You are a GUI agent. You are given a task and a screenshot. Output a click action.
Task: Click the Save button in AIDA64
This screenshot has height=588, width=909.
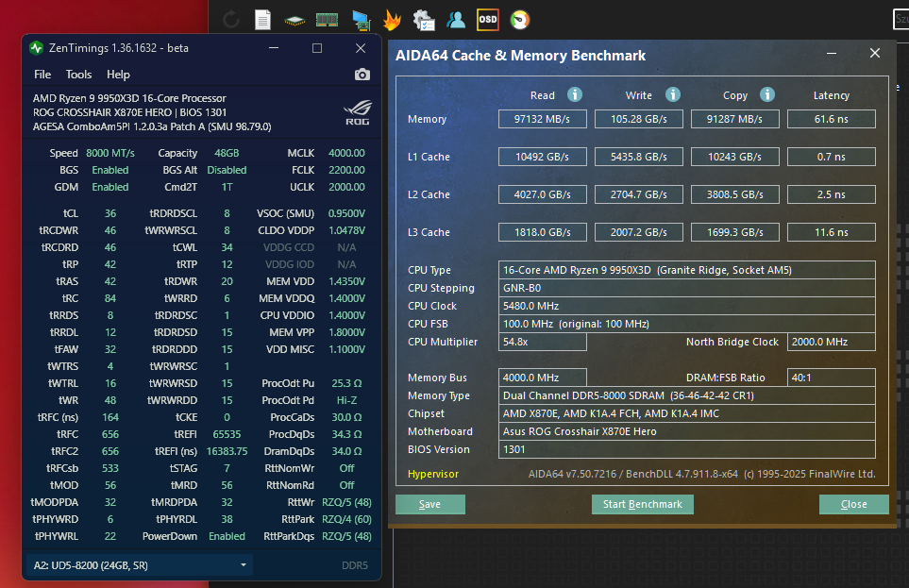(429, 504)
